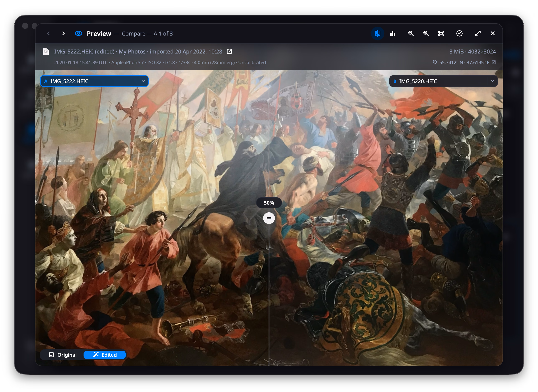The width and height of the screenshot is (538, 392).
Task: Enter fullscreen with the expand arrows icon
Action: 478,33
